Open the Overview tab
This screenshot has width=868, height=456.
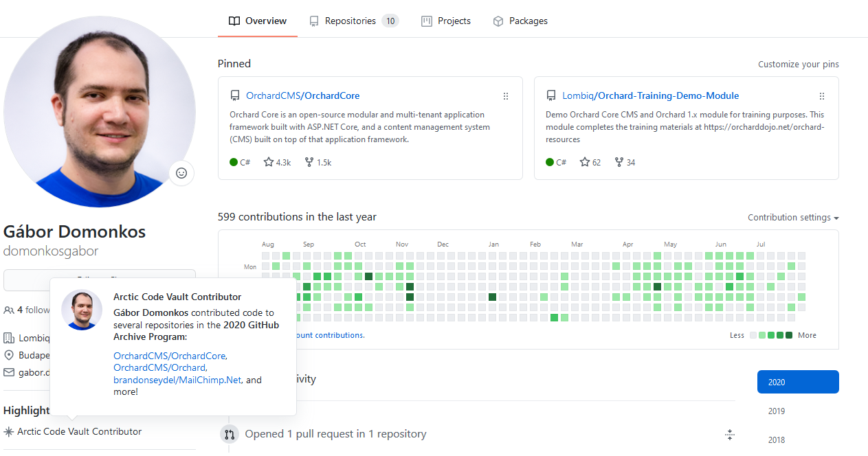(257, 21)
